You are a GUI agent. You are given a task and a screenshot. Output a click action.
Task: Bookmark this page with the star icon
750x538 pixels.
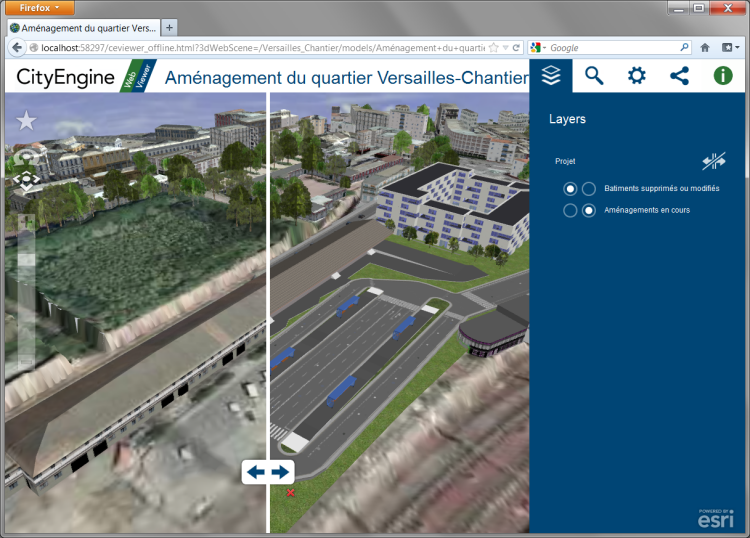coord(494,47)
